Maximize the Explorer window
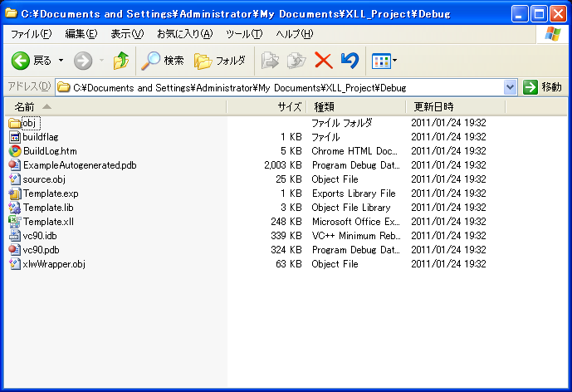 pyautogui.click(x=539, y=14)
